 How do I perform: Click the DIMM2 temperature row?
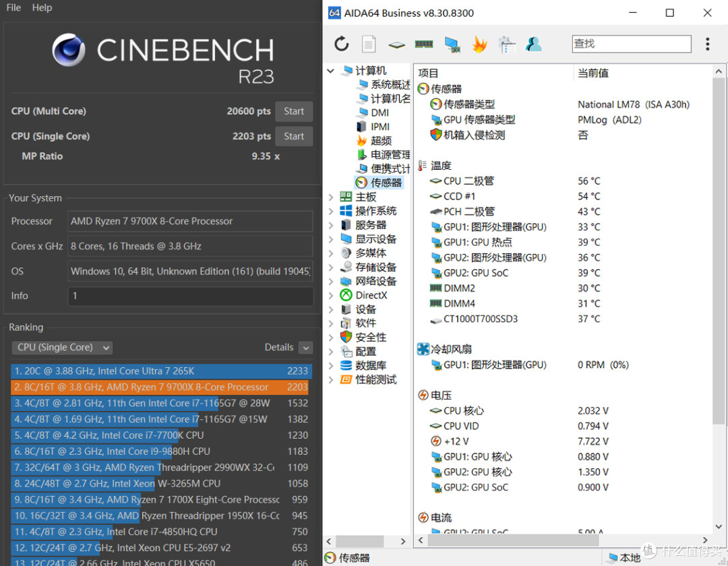[x=563, y=288]
